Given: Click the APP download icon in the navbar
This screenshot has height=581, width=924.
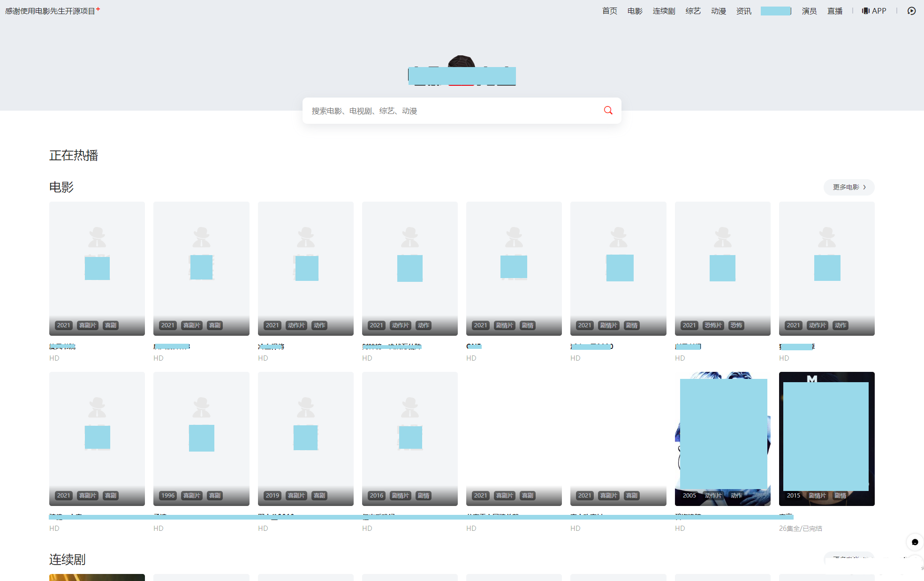Looking at the screenshot, I should tap(865, 10).
